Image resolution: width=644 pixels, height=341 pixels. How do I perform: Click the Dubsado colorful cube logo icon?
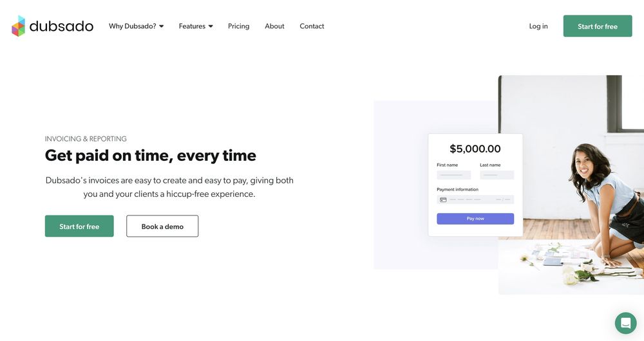click(18, 26)
